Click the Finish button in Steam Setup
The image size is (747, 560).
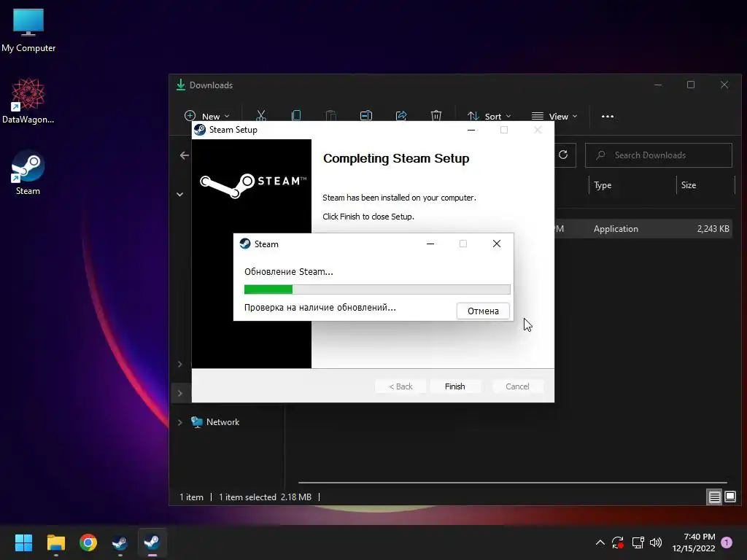click(x=455, y=386)
